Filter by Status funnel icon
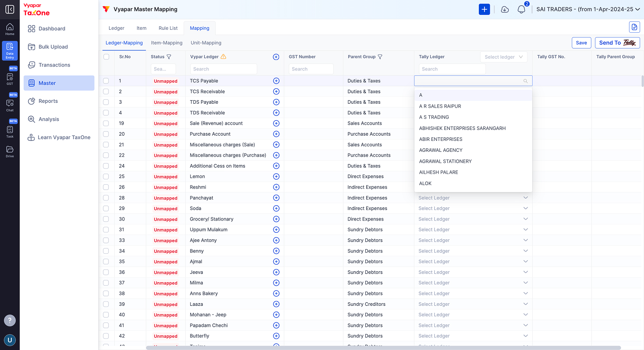The image size is (644, 350). (169, 57)
